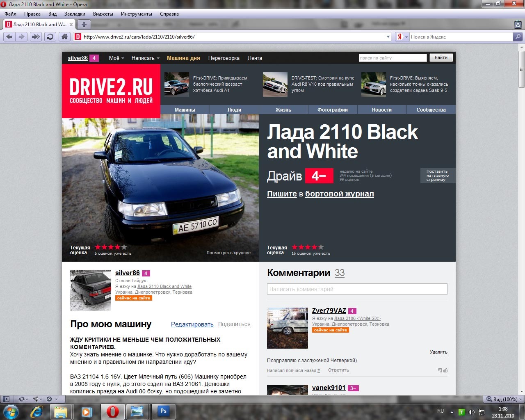Viewport: 525px width, 420px height.
Task: Open the Opera Link sync icon
Action: pyautogui.click(x=21, y=399)
